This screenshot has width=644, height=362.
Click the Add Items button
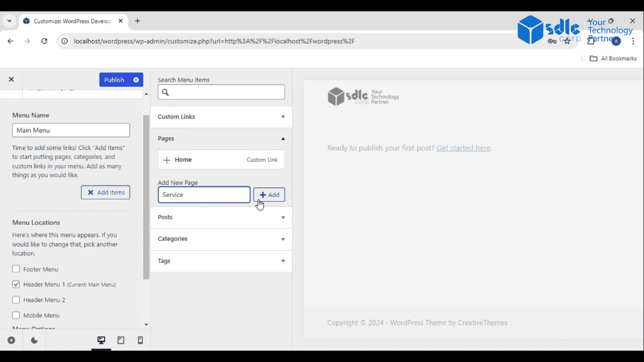point(106,192)
